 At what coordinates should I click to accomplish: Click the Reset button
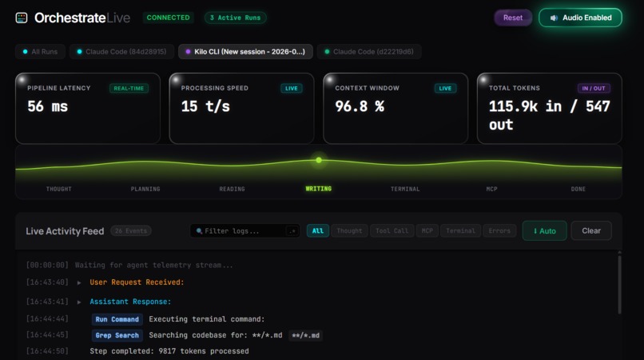point(513,18)
